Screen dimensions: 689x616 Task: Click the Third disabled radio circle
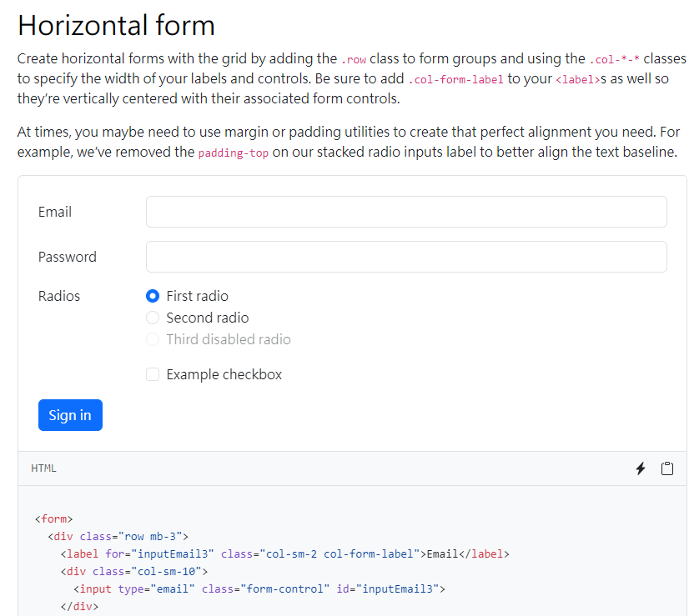click(153, 339)
